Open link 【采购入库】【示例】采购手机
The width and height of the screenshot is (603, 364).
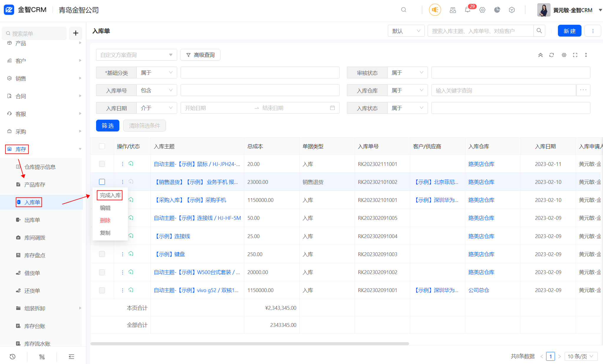pyautogui.click(x=190, y=200)
